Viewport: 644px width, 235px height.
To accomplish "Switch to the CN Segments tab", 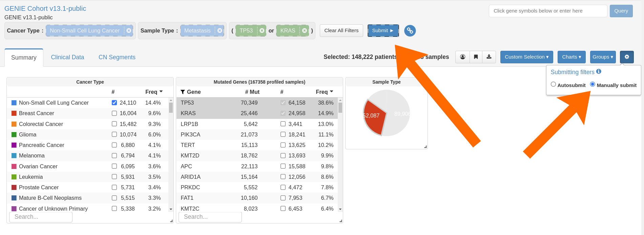I will (117, 57).
